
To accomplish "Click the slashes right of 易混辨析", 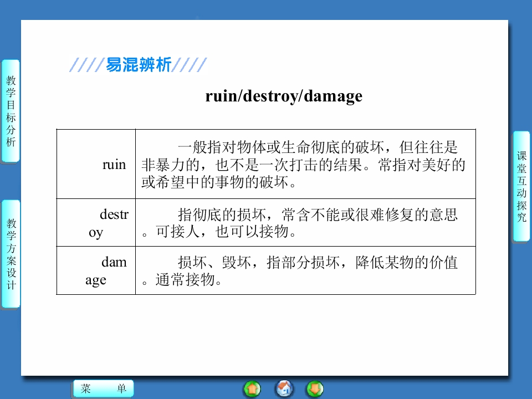I will pyautogui.click(x=190, y=65).
